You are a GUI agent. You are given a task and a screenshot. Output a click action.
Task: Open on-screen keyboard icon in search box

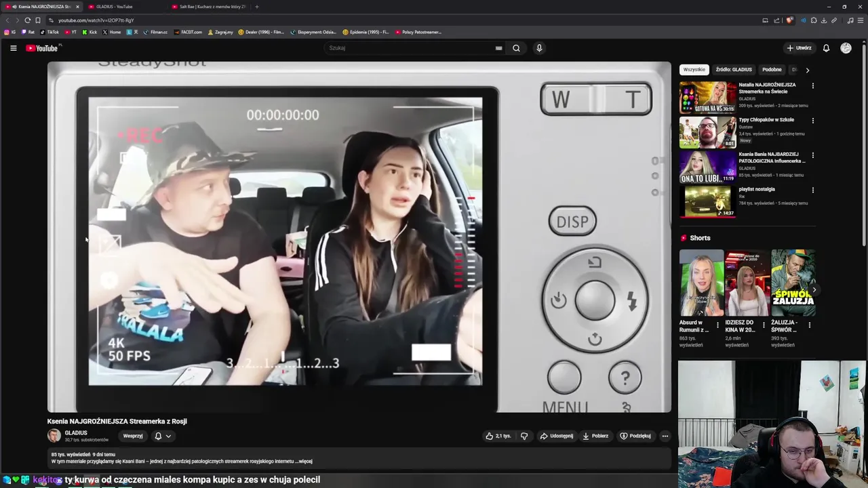[x=498, y=48]
